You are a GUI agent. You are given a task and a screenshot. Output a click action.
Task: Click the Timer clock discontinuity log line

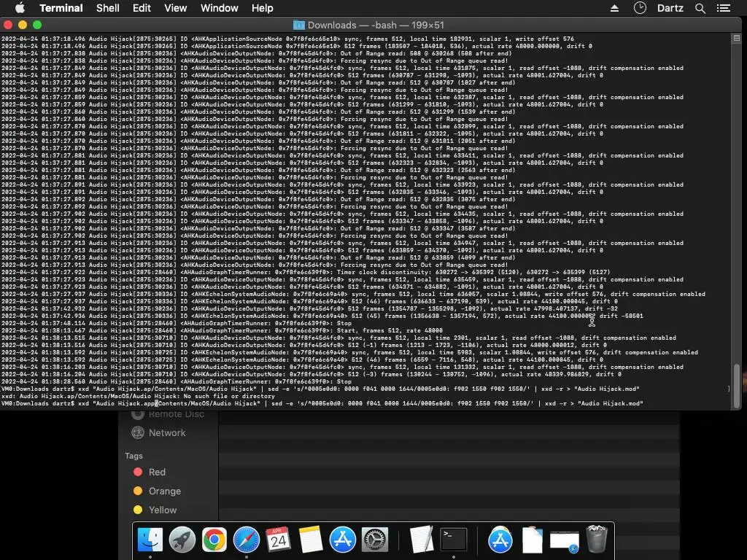point(306,273)
